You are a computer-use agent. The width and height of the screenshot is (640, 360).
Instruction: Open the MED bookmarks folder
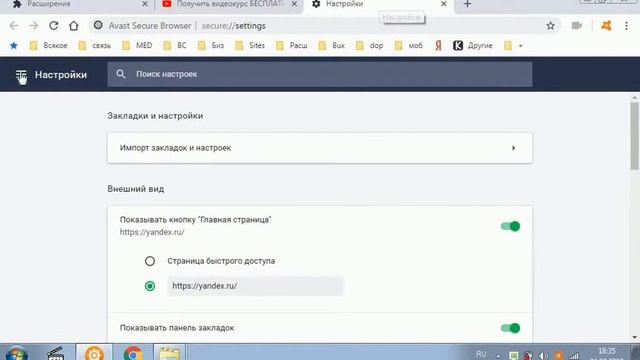coord(137,45)
